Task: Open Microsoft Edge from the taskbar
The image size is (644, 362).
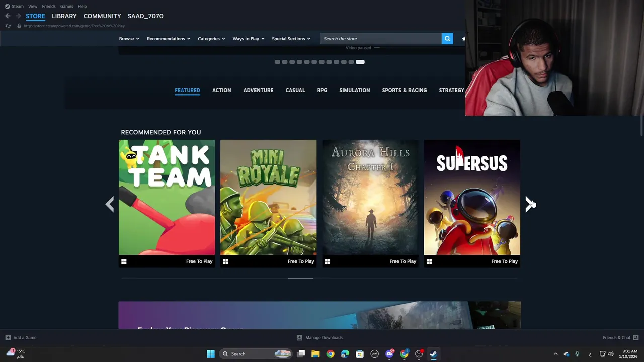Action: point(345,354)
